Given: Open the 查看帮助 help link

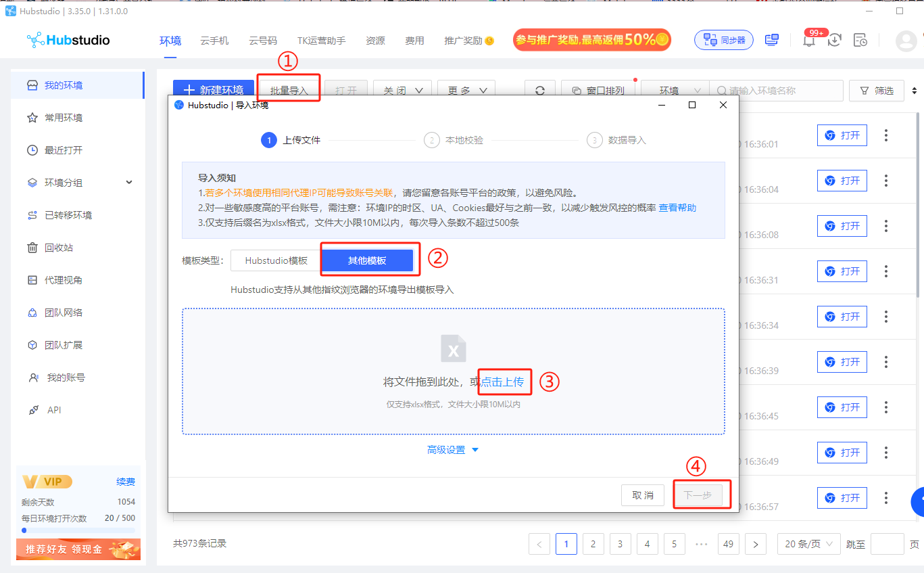Looking at the screenshot, I should click(x=677, y=208).
